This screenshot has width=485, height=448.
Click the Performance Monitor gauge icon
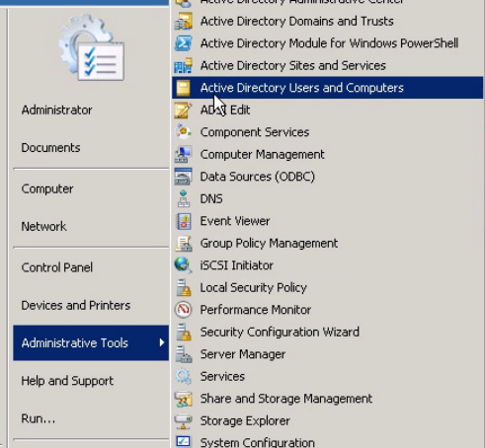184,310
